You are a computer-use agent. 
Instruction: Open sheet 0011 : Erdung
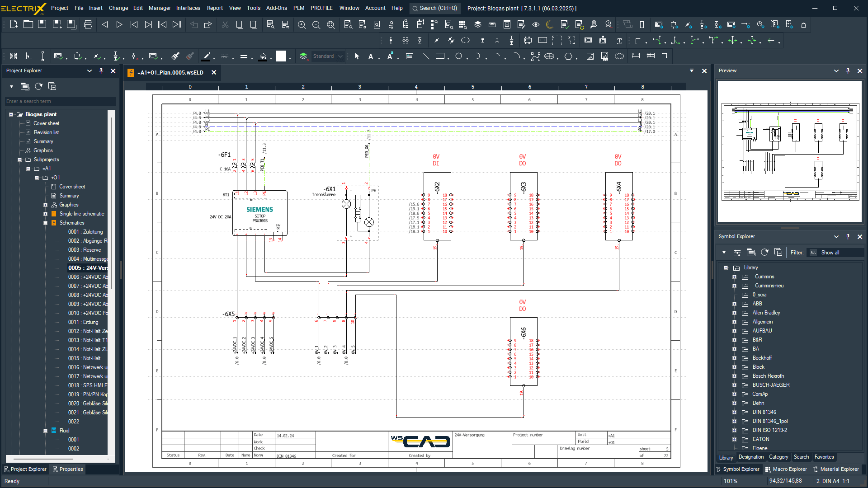click(83, 322)
